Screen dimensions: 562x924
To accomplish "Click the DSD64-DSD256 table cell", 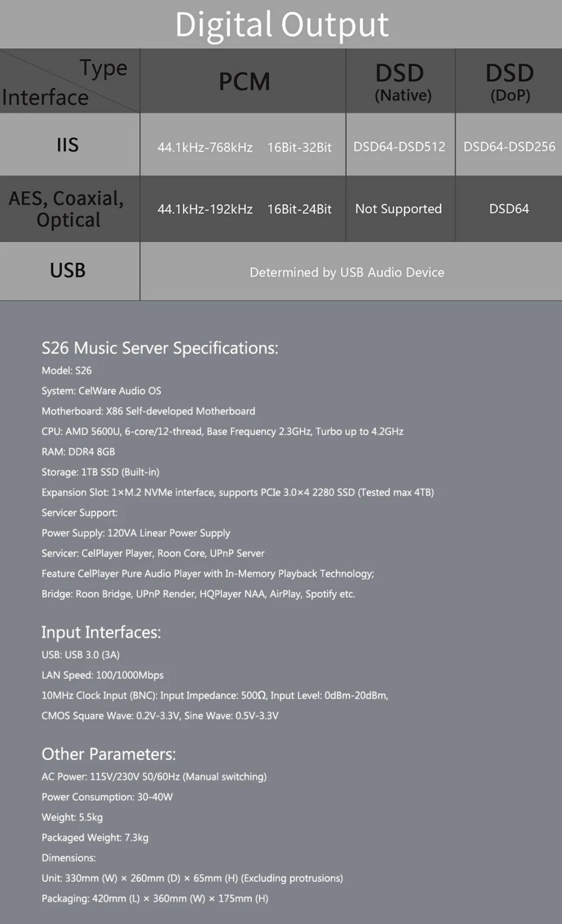I will click(x=509, y=147).
